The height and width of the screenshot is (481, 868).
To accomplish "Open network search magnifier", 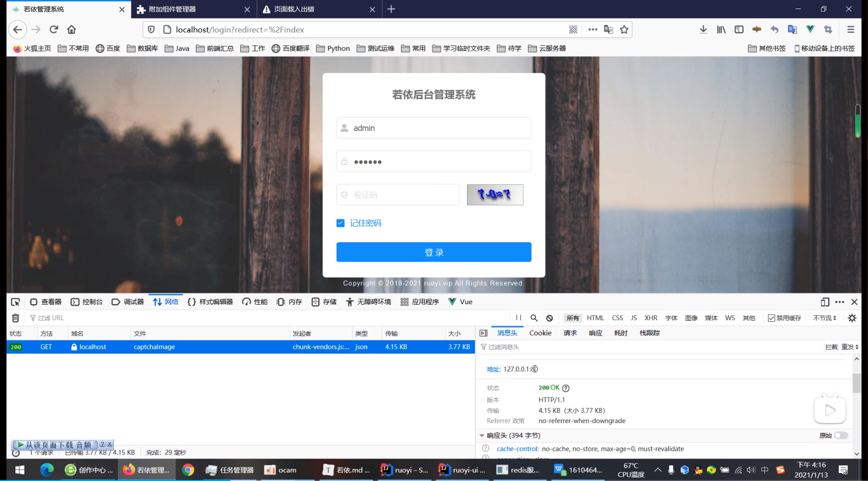I will click(x=534, y=318).
